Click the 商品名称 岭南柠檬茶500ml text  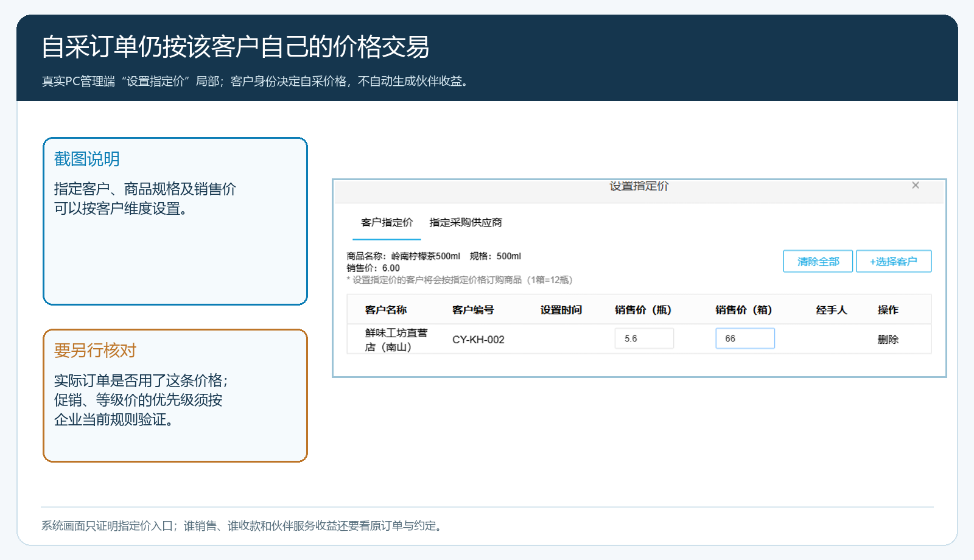(x=403, y=256)
